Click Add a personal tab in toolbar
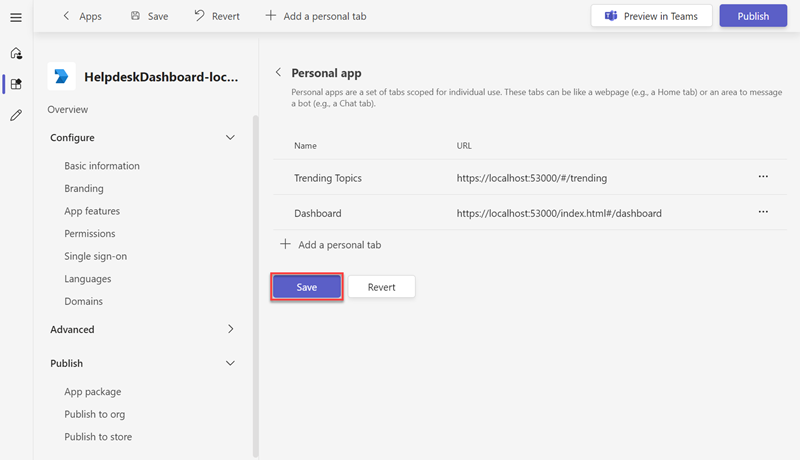Viewport: 800px width, 460px height. click(316, 16)
